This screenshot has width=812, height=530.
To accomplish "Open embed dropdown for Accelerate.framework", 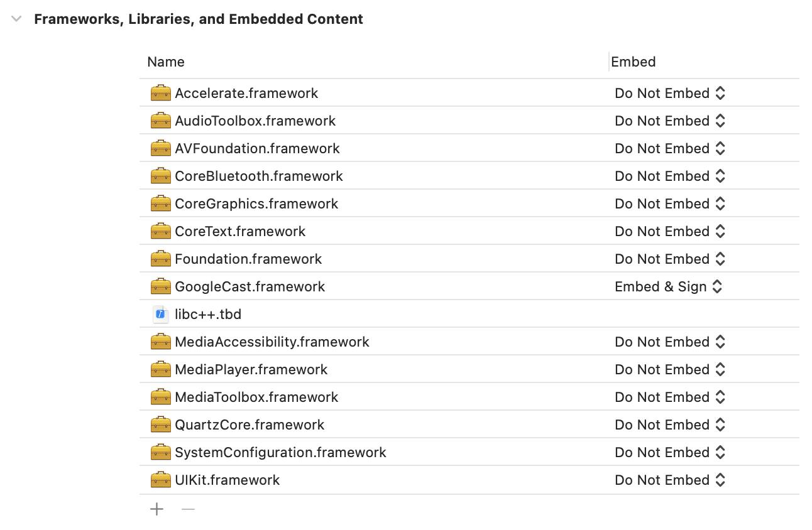I will [x=671, y=94].
